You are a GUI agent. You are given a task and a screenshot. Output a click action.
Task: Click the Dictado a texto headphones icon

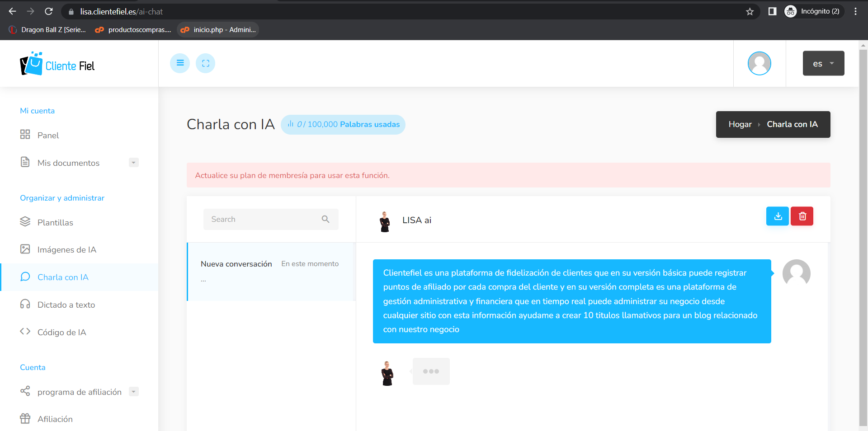click(25, 304)
